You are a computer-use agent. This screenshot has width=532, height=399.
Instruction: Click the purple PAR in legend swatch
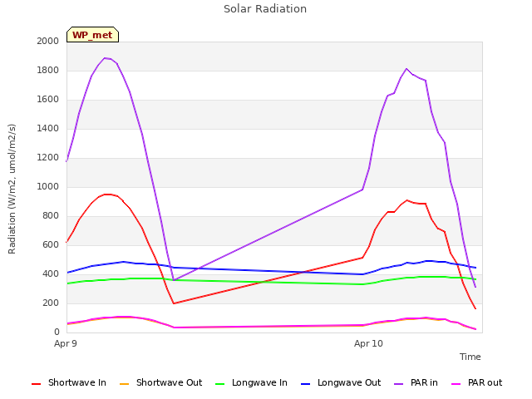pos(399,384)
